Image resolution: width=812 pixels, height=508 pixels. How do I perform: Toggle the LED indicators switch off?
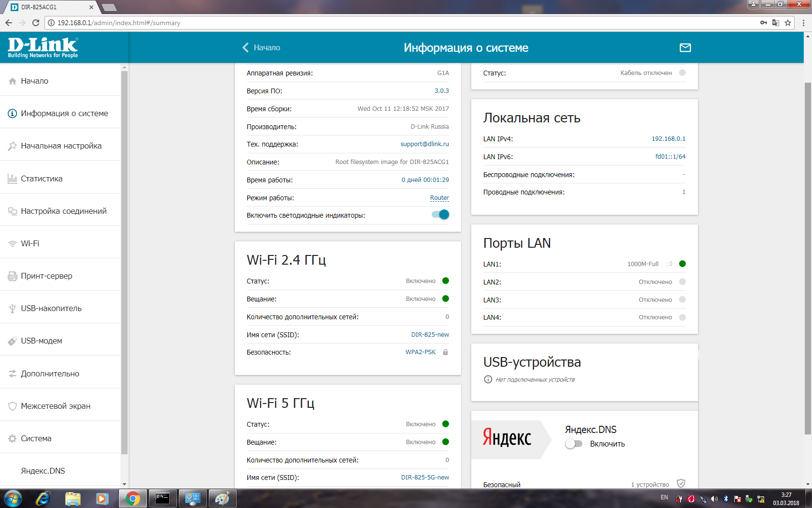pos(440,215)
